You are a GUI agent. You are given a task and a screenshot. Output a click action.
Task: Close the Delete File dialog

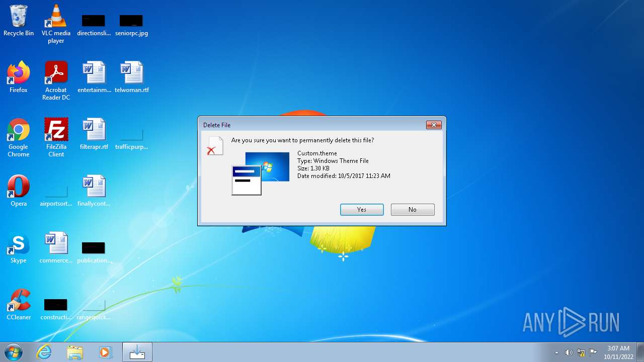point(434,125)
